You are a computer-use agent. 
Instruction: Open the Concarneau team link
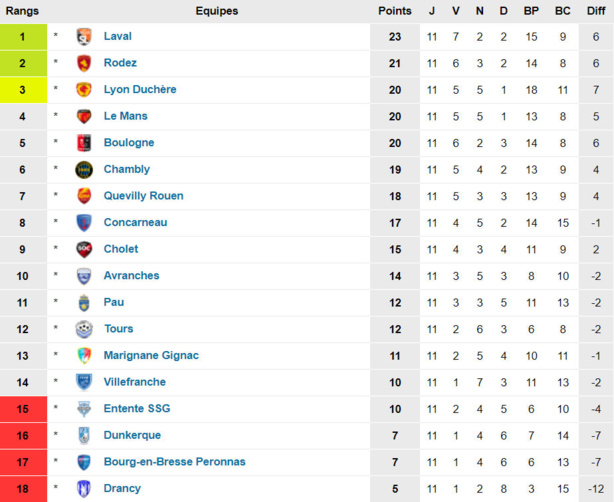pyautogui.click(x=135, y=222)
